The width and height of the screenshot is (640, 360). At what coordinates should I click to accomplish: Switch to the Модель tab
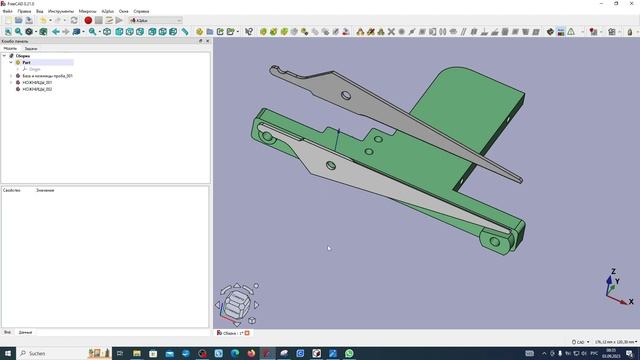click(x=10, y=48)
